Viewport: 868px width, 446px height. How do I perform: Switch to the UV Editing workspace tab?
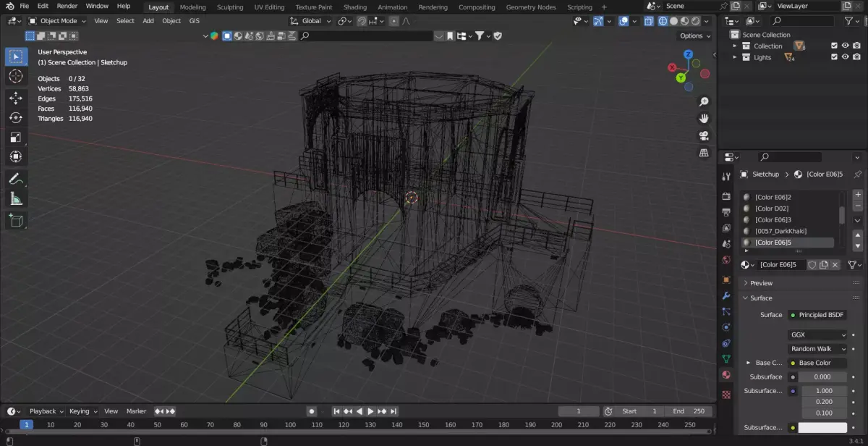pos(269,7)
